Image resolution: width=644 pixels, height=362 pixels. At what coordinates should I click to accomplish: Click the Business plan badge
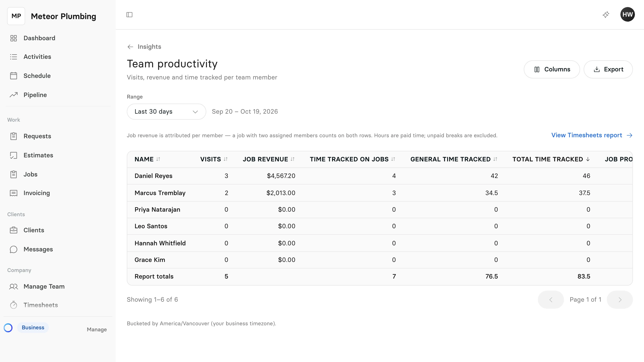pyautogui.click(x=33, y=328)
